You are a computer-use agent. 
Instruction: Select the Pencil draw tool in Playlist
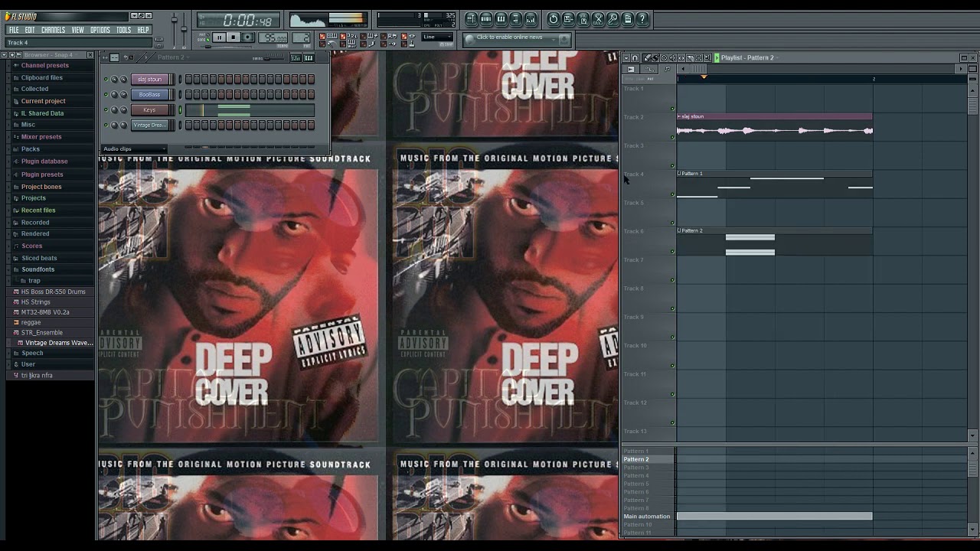pyautogui.click(x=647, y=57)
